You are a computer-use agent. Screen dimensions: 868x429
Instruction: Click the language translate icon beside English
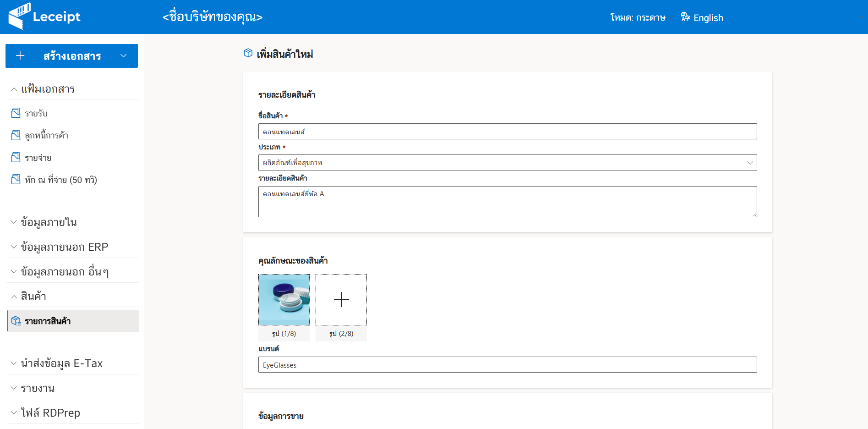[685, 17]
